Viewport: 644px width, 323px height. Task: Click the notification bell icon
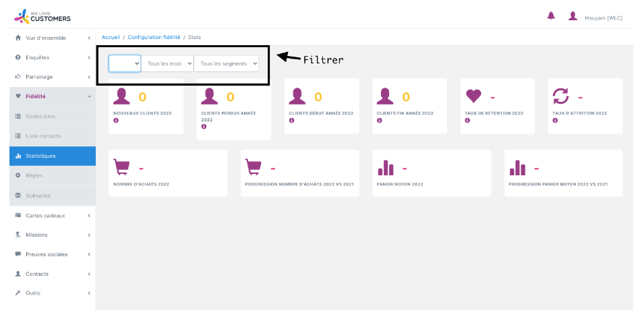click(551, 16)
